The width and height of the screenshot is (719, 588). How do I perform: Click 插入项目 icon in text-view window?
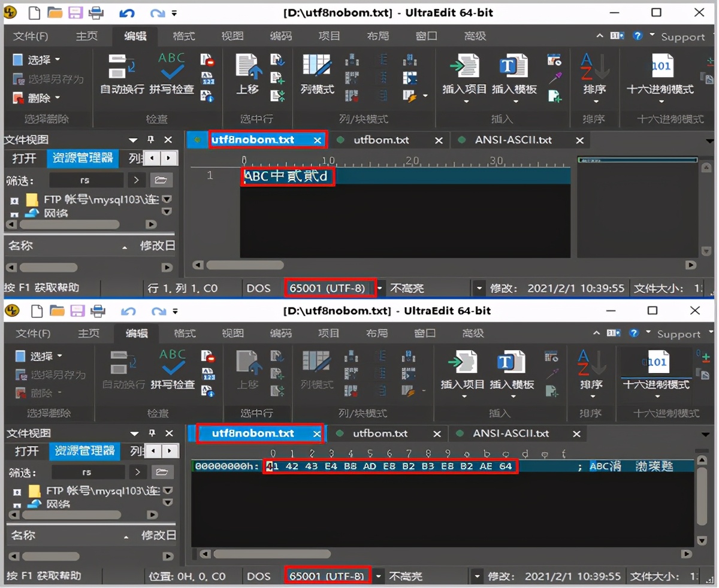pos(464,66)
